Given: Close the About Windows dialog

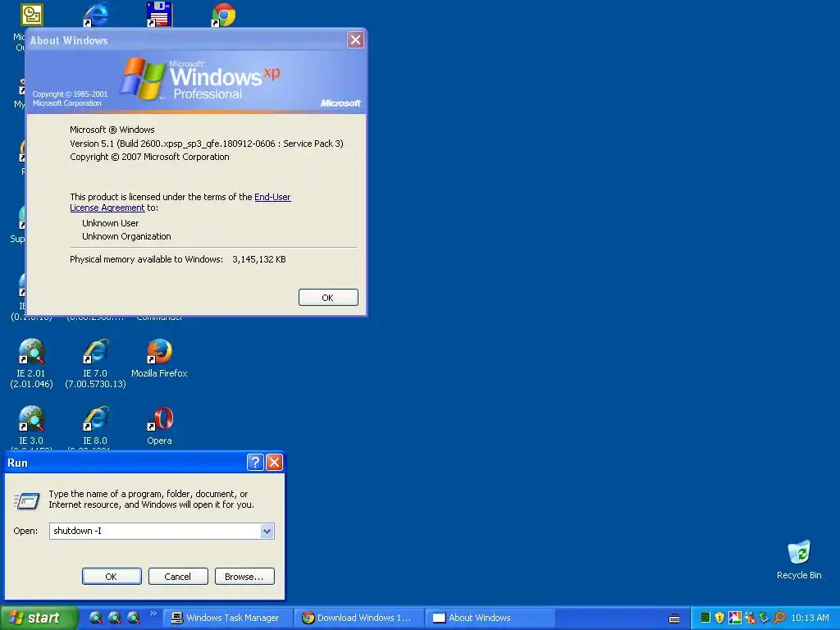Looking at the screenshot, I should pos(355,39).
